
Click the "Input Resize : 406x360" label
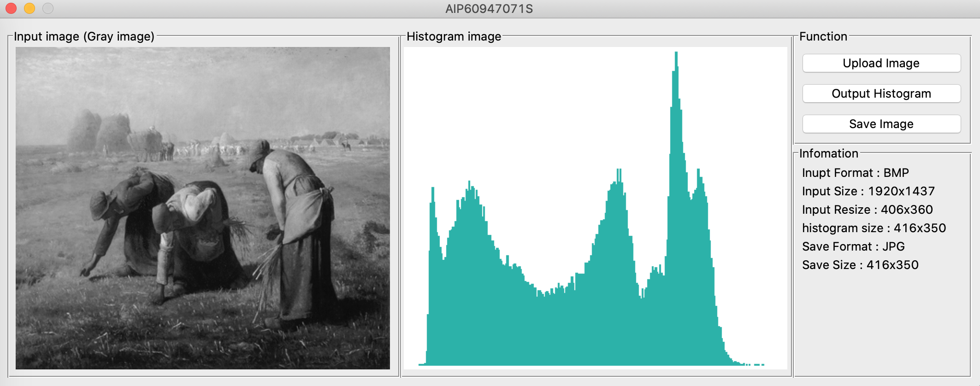coord(867,210)
